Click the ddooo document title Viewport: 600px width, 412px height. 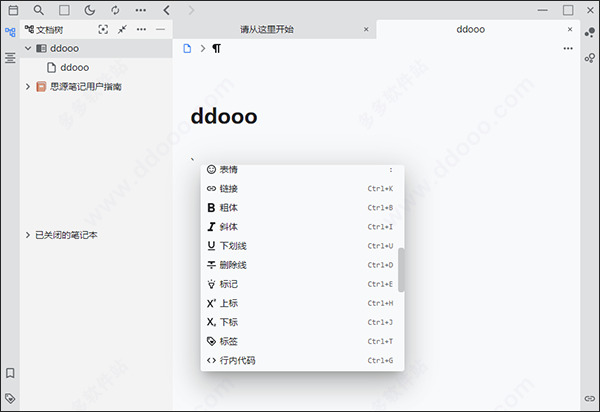pos(224,116)
